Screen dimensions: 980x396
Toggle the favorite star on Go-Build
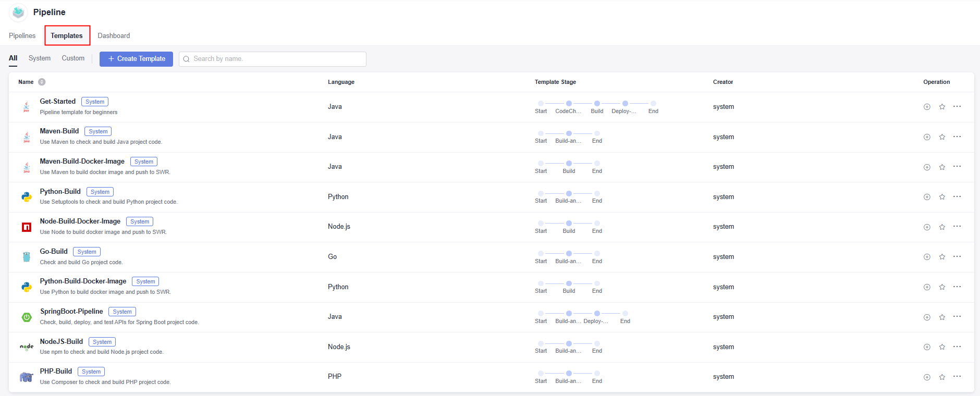click(942, 257)
